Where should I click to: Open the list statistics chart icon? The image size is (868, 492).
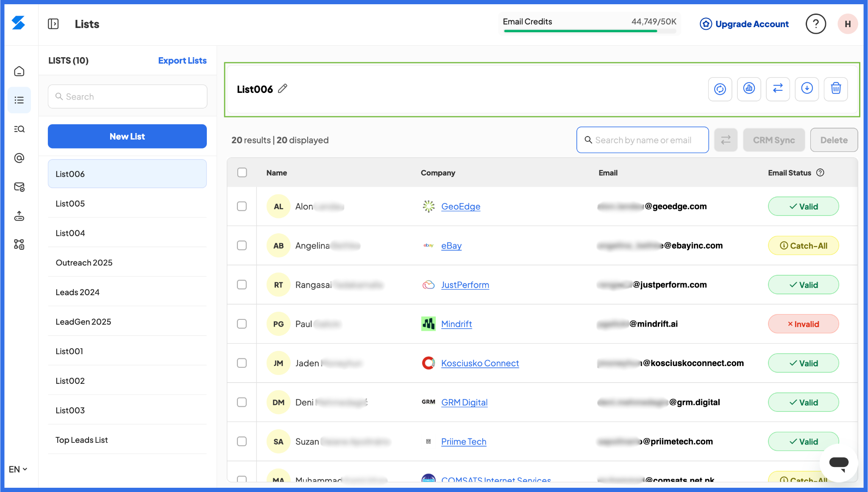pyautogui.click(x=749, y=89)
